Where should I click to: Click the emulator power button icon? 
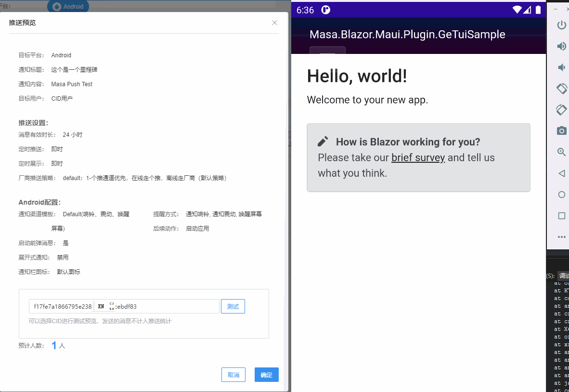tap(561, 25)
